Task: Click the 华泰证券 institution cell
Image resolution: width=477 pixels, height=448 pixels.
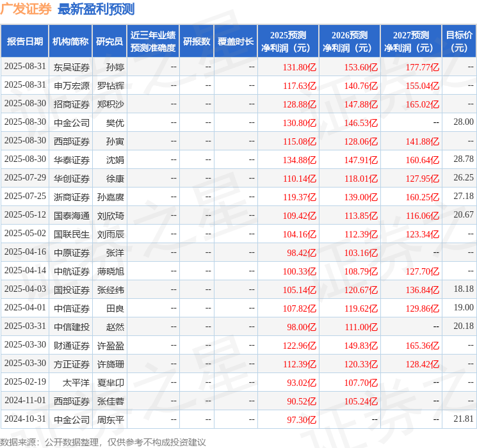Action: point(72,160)
